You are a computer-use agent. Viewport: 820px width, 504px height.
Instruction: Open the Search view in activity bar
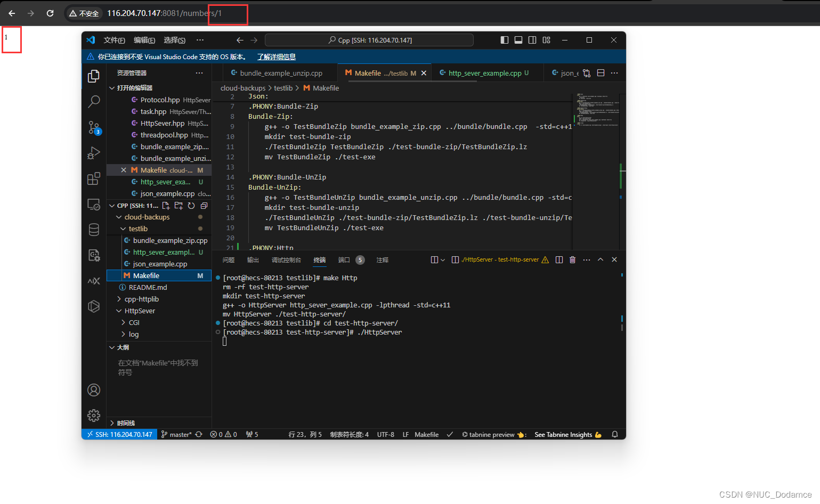click(x=94, y=101)
